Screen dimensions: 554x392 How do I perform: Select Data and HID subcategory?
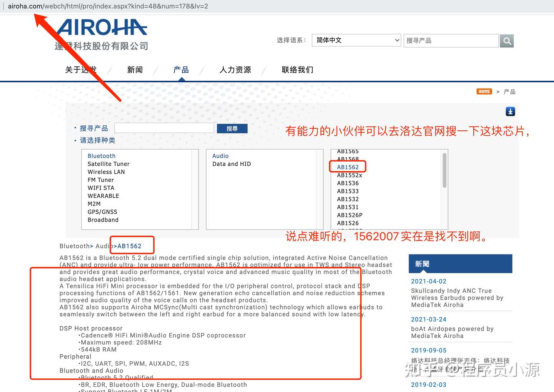click(x=232, y=164)
